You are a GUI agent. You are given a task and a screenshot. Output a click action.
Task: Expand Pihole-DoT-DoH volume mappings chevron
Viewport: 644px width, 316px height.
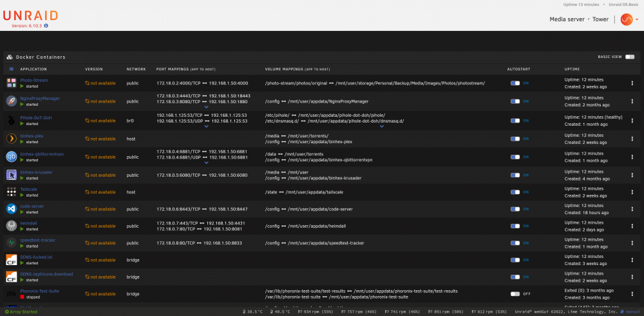381,127
